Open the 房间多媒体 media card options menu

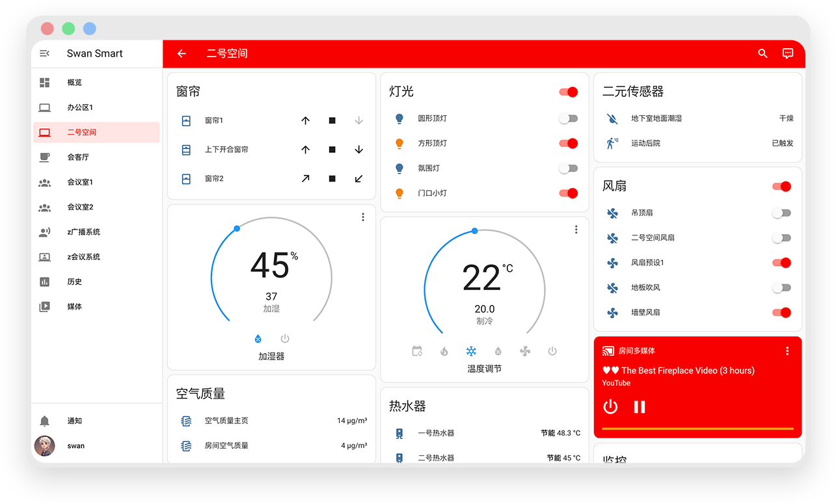pyautogui.click(x=787, y=351)
